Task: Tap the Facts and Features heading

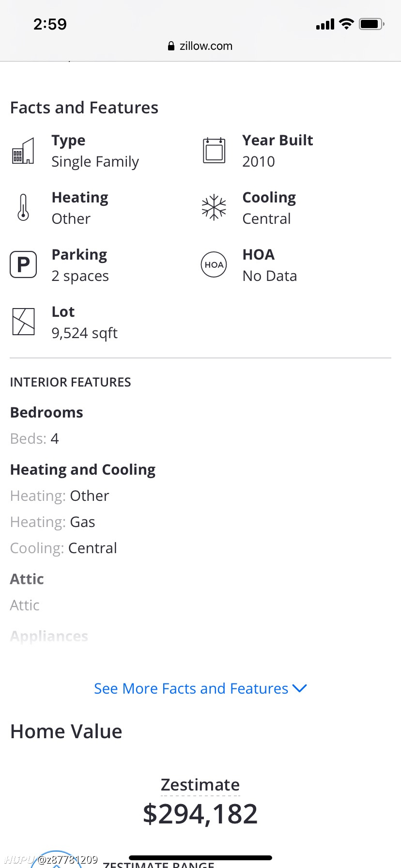Action: (x=84, y=108)
